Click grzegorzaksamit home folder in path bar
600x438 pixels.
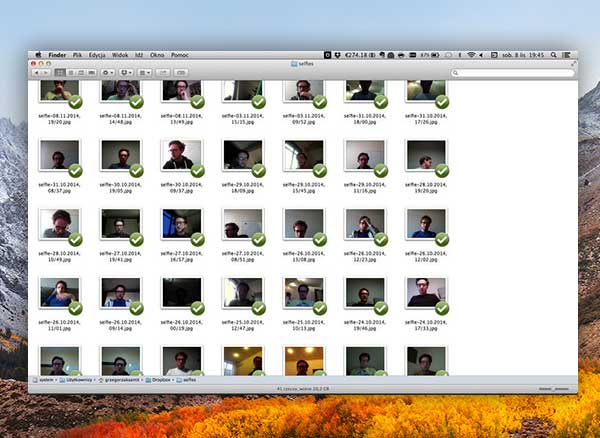(119, 380)
